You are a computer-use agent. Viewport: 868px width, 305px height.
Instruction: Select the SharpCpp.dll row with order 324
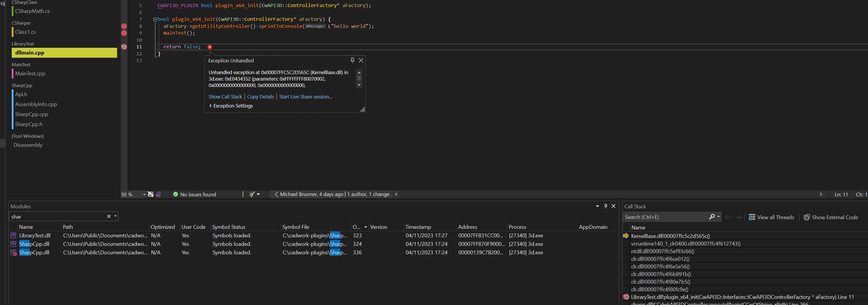coord(313,244)
